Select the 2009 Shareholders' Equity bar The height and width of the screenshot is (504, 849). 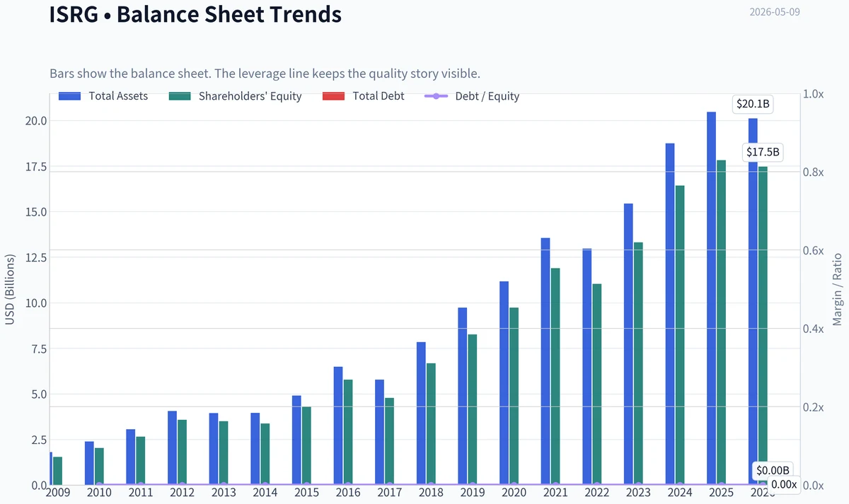(58, 471)
